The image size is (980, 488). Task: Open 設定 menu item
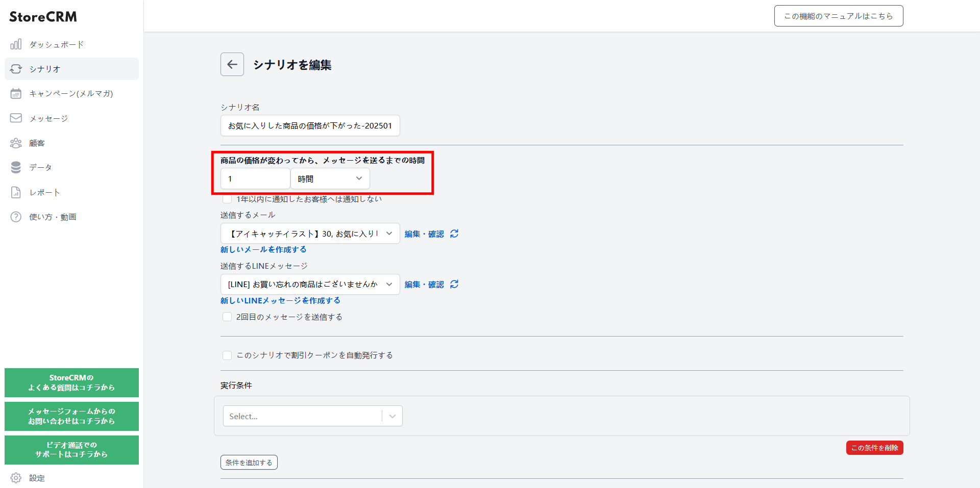click(71, 478)
